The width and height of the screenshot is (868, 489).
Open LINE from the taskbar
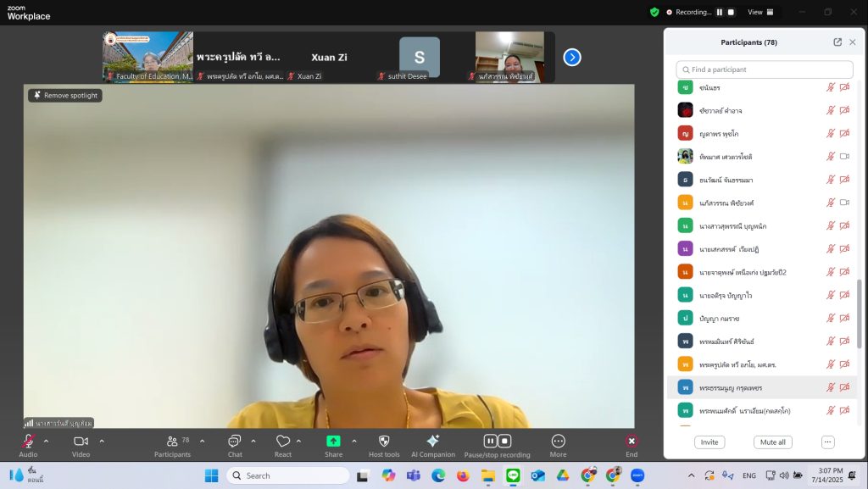[x=513, y=475]
